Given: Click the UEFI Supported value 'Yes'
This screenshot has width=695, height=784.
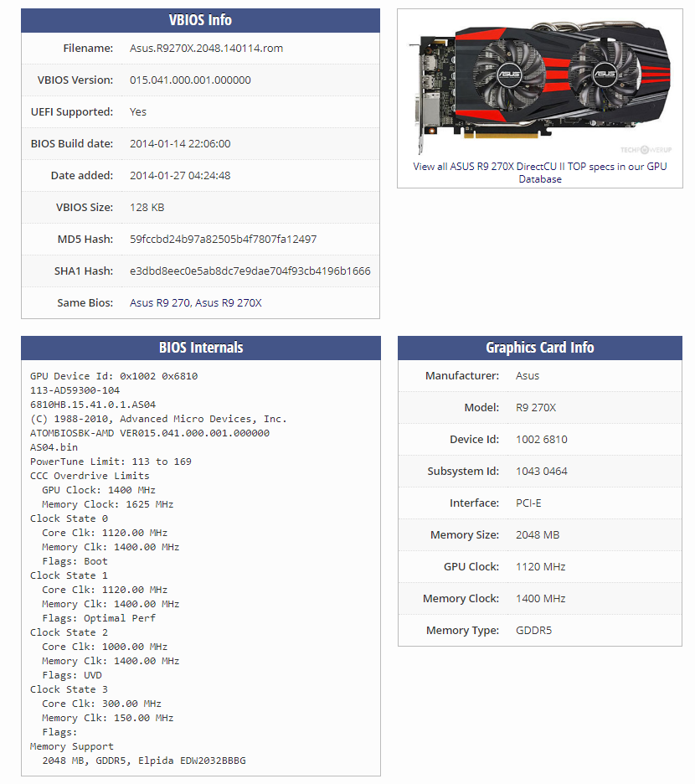Looking at the screenshot, I should (138, 112).
